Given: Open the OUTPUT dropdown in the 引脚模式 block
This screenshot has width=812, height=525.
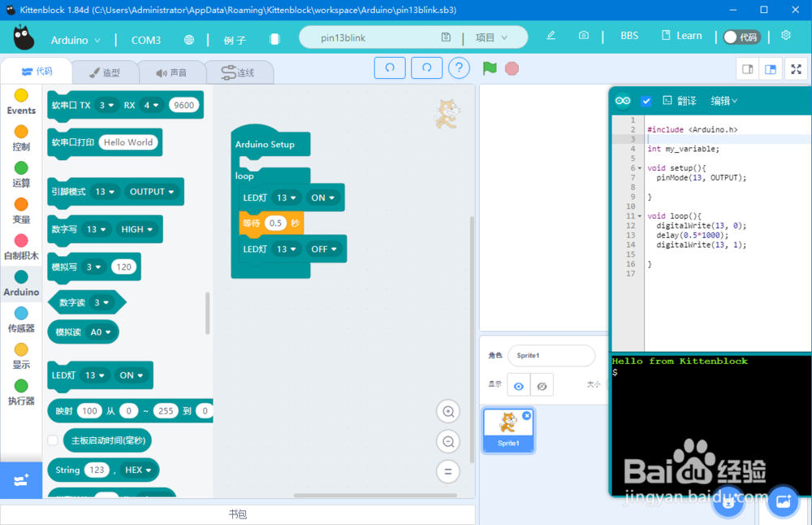Looking at the screenshot, I should [x=152, y=192].
